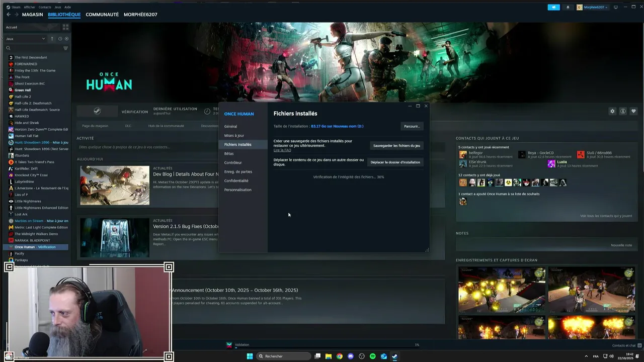Viewport: 644px width, 362px height.
Task: Open Discord from the taskbar
Action: pos(351,356)
